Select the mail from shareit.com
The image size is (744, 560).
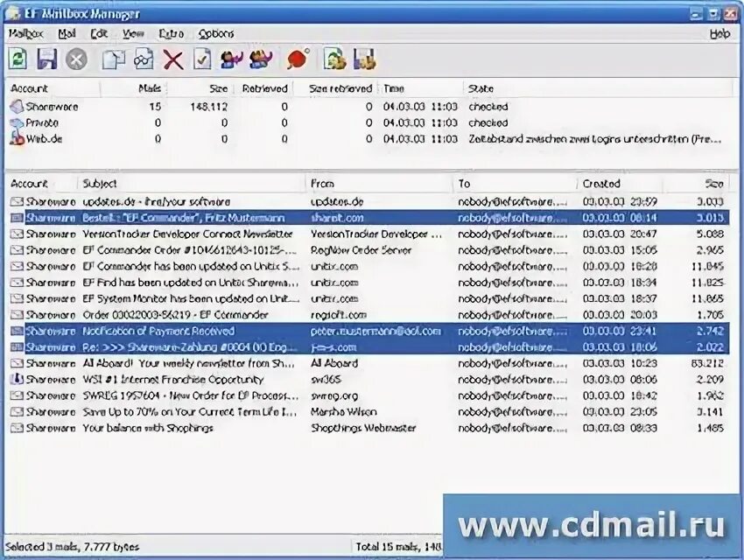point(368,218)
